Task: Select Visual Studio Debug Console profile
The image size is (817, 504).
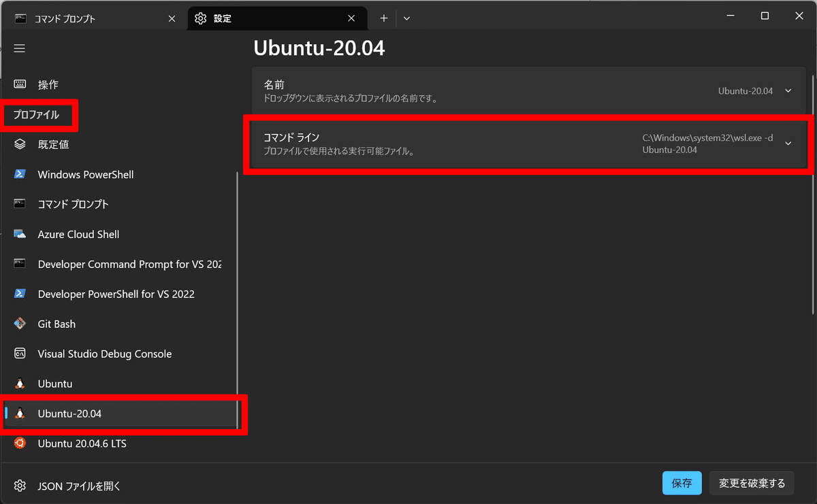Action: tap(119, 354)
